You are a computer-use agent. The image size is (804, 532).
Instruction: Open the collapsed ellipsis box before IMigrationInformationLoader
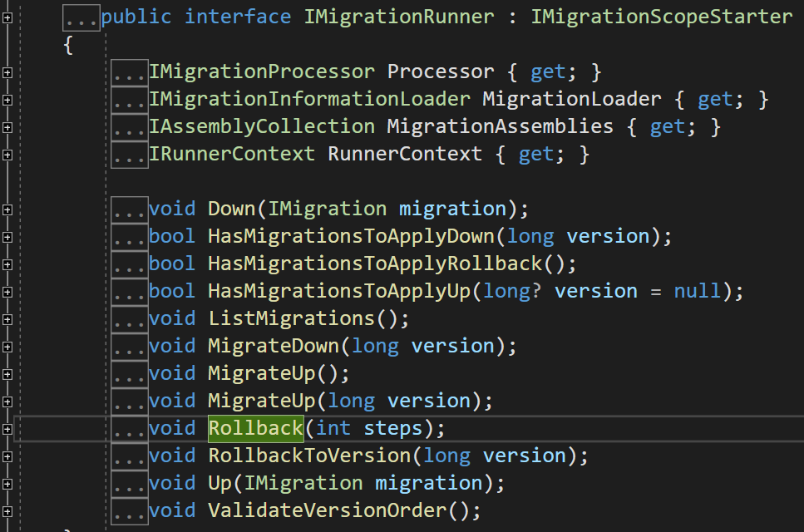(x=130, y=101)
